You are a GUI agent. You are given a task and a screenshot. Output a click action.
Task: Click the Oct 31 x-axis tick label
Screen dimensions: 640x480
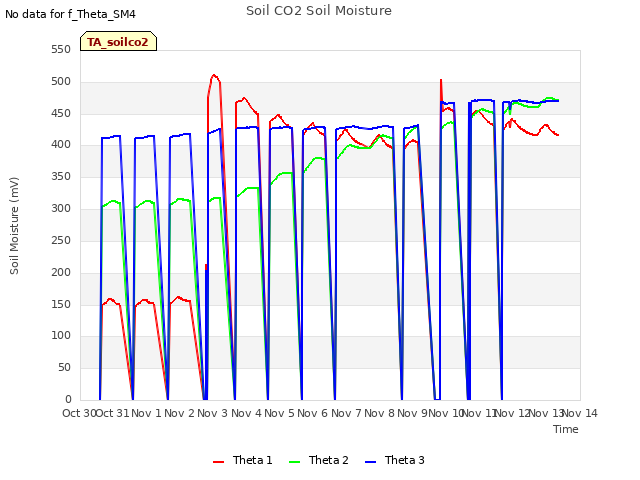(112, 413)
